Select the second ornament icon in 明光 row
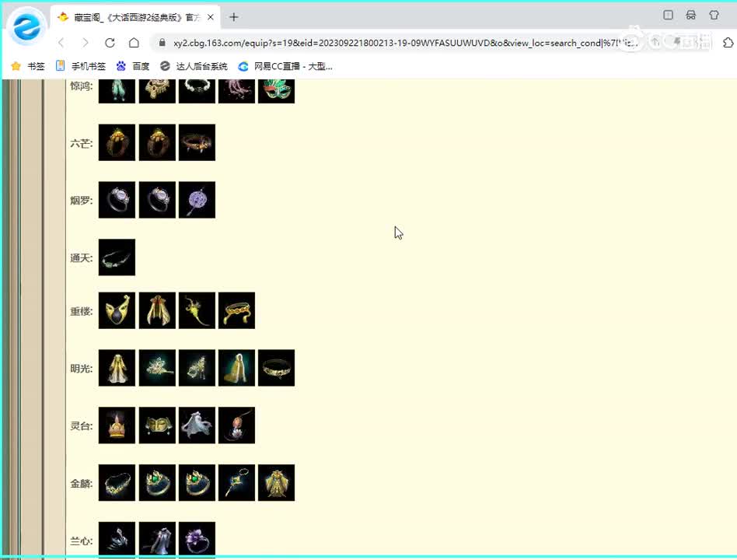 tap(197, 368)
